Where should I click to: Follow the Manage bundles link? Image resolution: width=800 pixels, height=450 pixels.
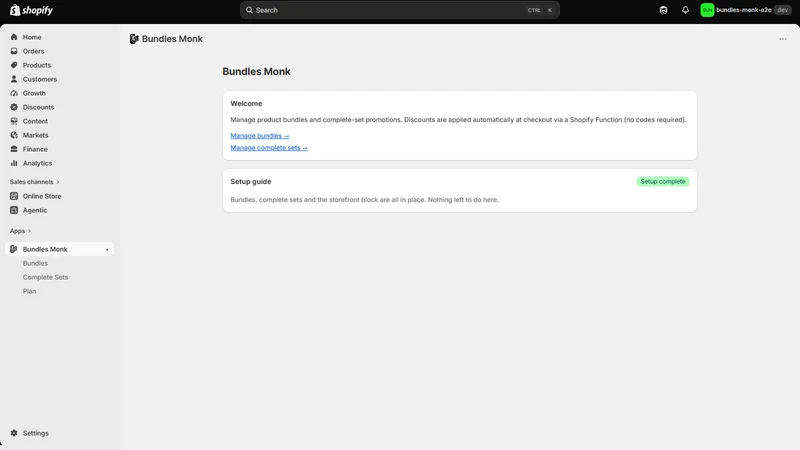click(x=260, y=136)
